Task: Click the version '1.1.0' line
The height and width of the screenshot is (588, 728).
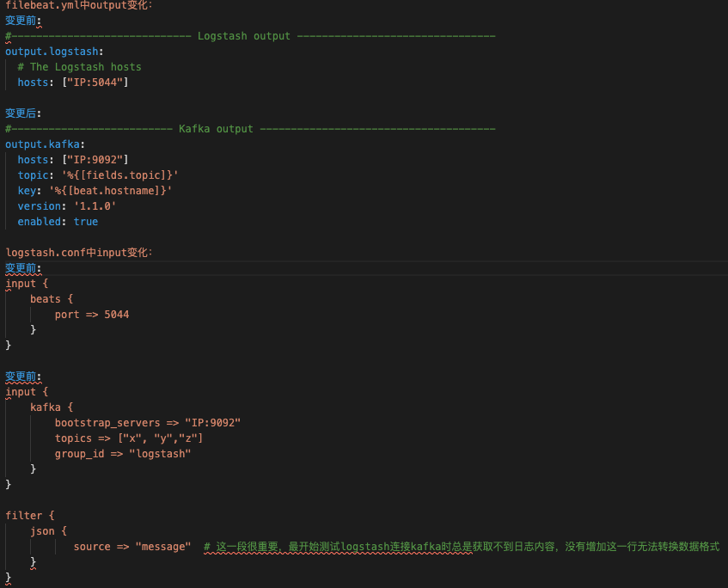Action: pyautogui.click(x=67, y=206)
